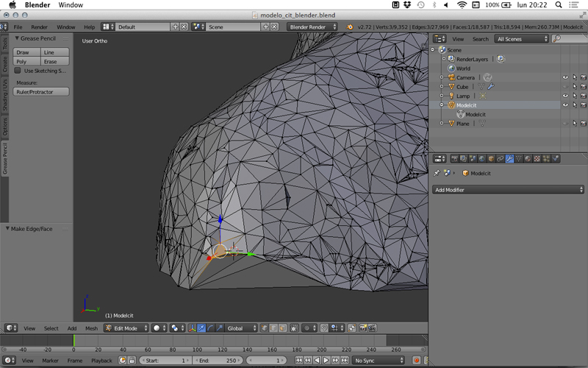
Task: Click the translate manipulator arrow icon
Action: coord(201,328)
